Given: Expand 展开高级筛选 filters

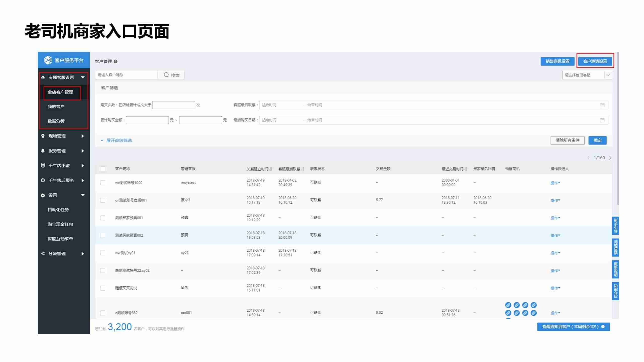Looking at the screenshot, I should 116,140.
